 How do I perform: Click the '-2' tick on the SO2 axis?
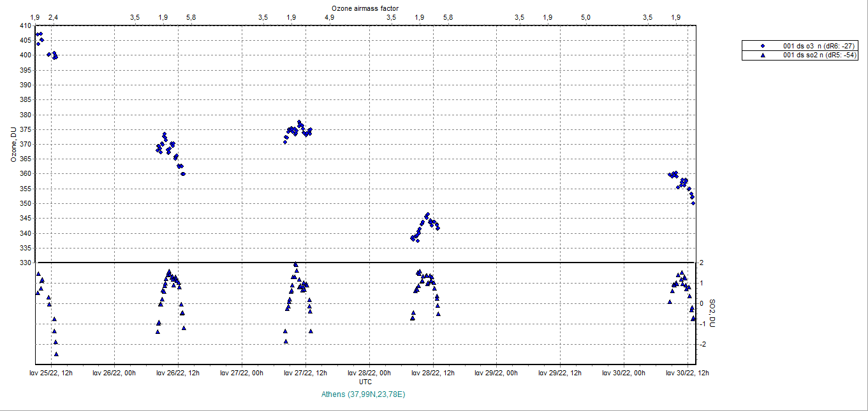point(702,344)
